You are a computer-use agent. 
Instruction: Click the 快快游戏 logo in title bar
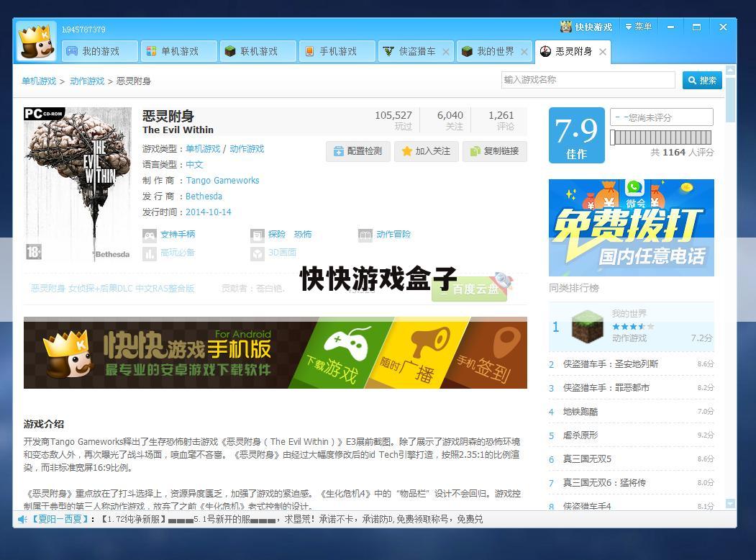(586, 27)
